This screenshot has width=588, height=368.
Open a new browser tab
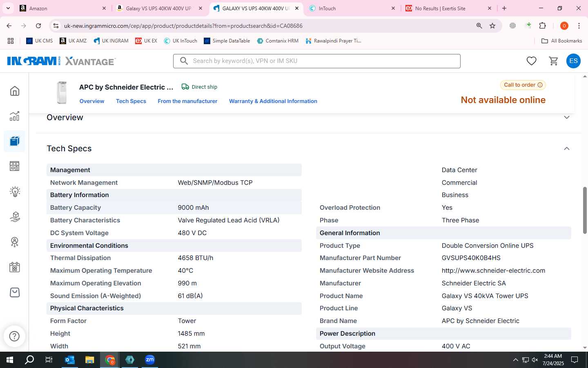504,8
